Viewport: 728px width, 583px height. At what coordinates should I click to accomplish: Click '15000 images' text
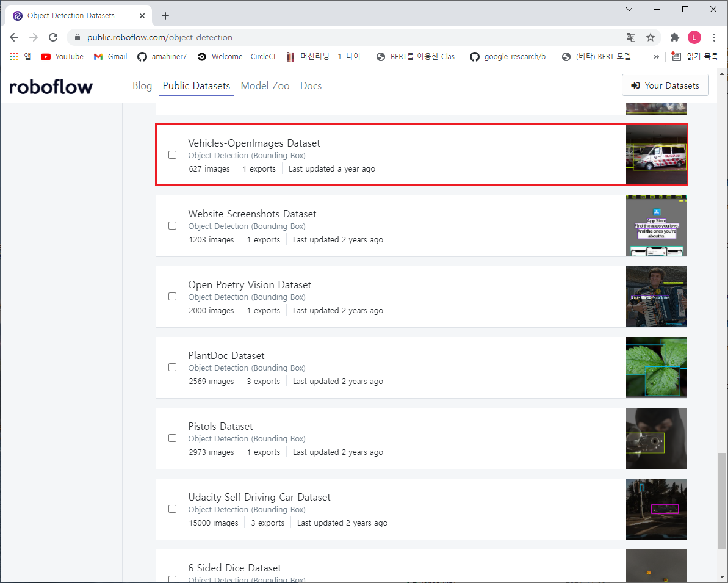[x=213, y=523]
